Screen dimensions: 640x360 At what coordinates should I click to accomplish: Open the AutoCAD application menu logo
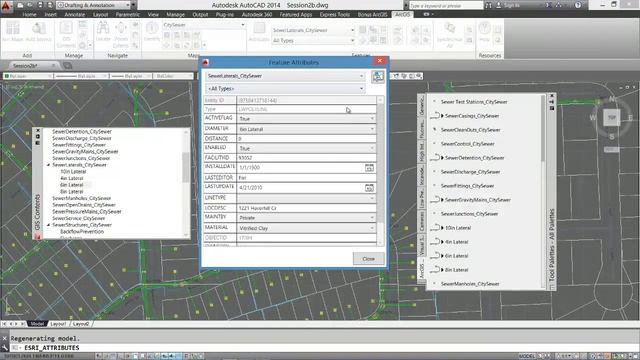click(6, 6)
